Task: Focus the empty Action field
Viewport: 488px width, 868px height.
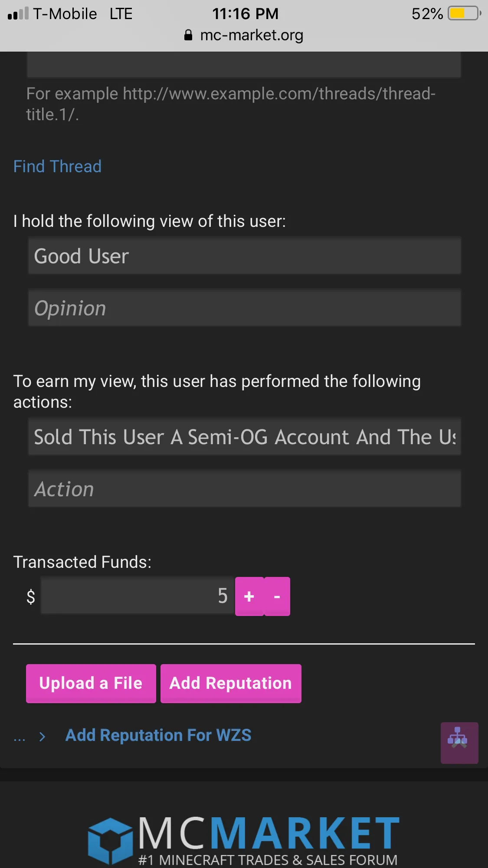Action: (244, 489)
